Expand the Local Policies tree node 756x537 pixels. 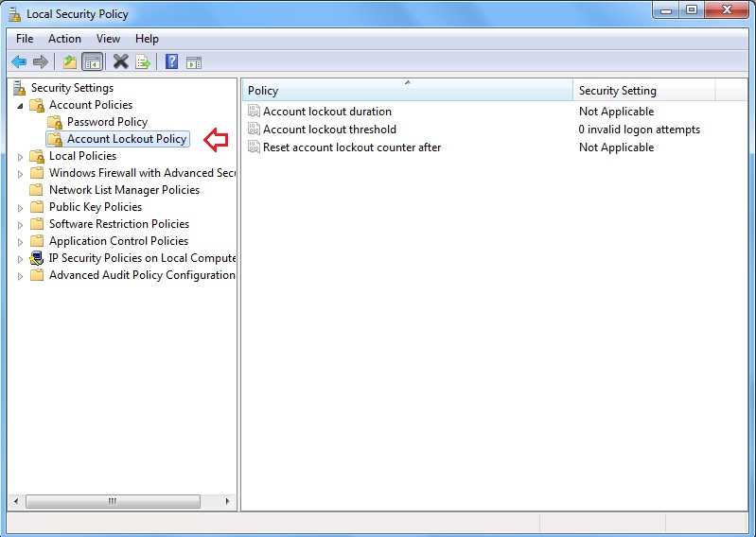click(21, 156)
